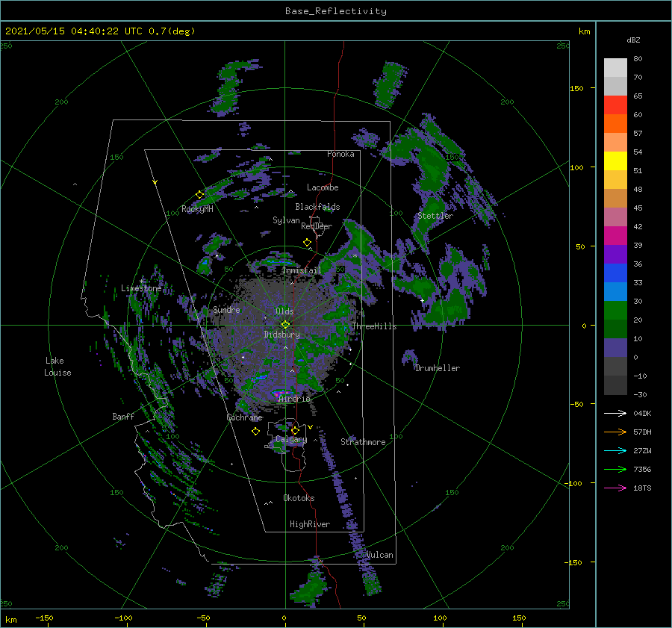
Task: Pick the purple 36-39 dBZ swatch
Action: [615, 255]
